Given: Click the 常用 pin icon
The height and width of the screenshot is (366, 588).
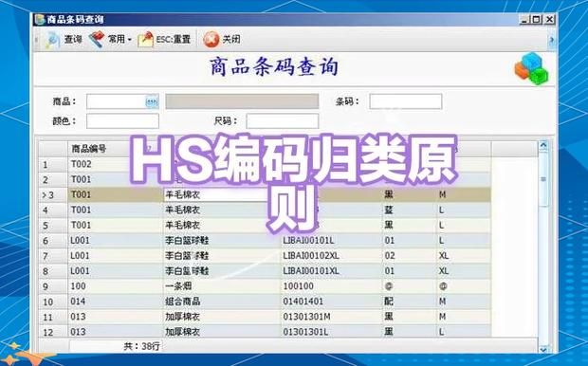Looking at the screenshot, I should 97,39.
